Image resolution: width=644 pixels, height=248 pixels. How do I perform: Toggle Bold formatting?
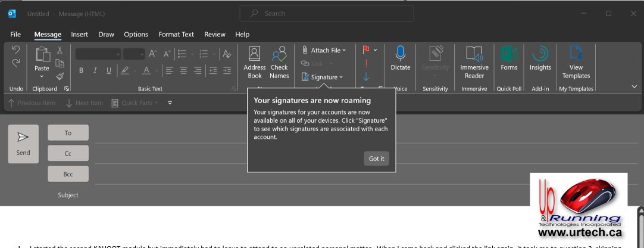pyautogui.click(x=82, y=71)
